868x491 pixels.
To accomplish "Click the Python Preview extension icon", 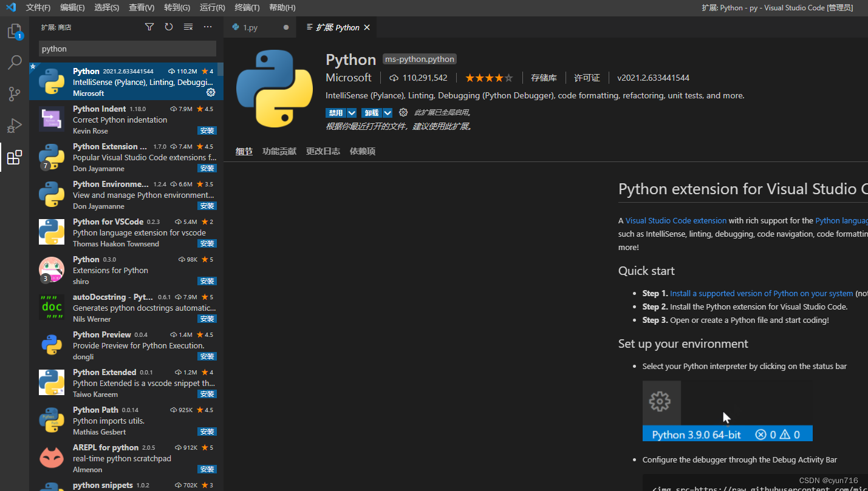I will pyautogui.click(x=52, y=345).
